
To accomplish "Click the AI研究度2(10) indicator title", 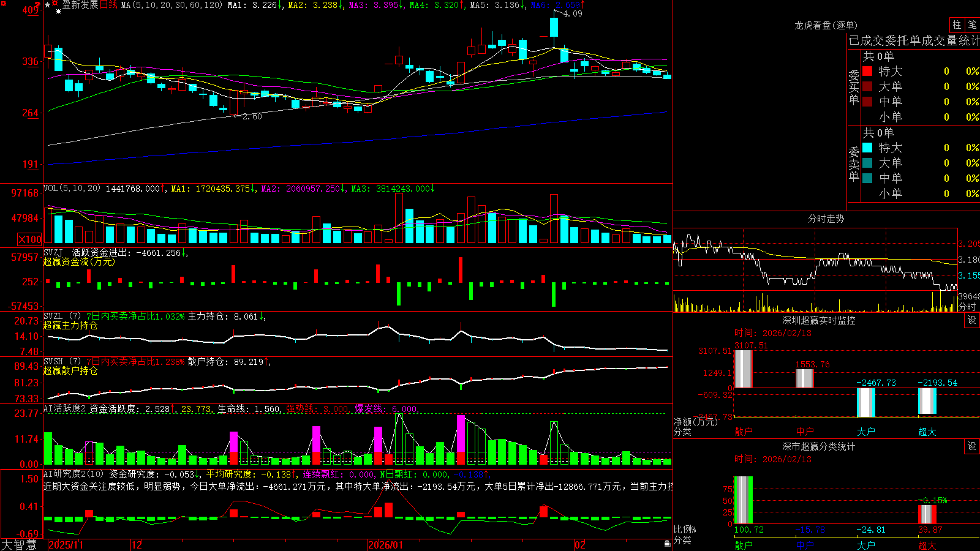I will click(73, 474).
